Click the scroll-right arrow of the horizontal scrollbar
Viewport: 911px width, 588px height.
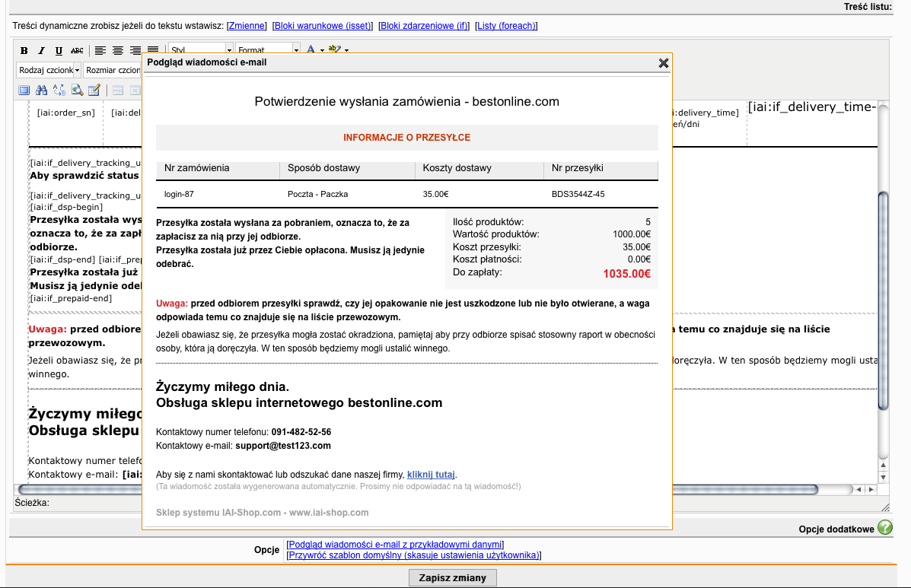871,489
